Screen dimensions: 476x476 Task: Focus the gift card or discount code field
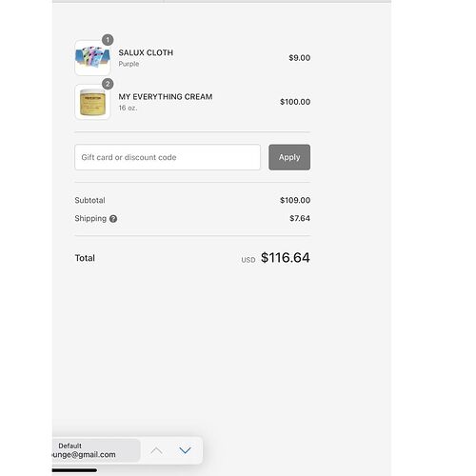[x=168, y=157]
